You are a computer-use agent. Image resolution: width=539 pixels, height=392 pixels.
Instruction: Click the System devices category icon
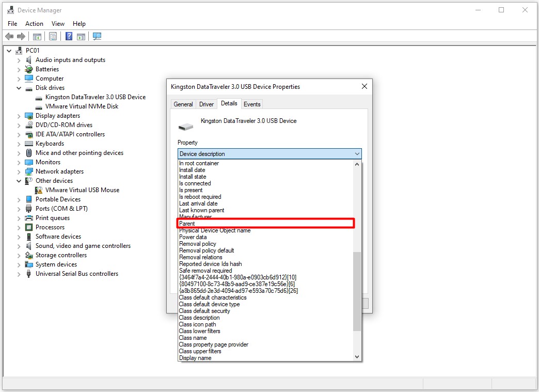tap(29, 264)
